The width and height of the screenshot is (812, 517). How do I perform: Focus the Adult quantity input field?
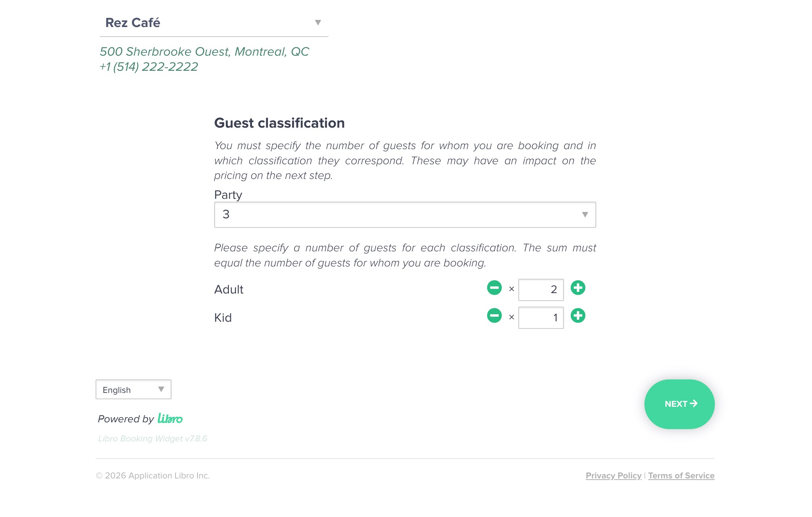(541, 290)
